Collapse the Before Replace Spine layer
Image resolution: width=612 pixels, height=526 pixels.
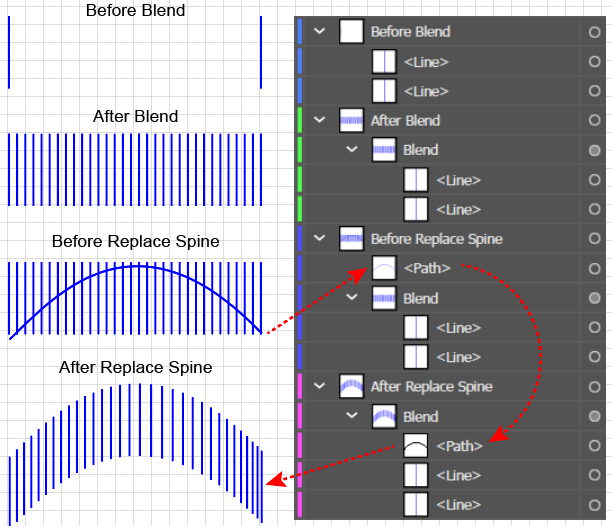pos(320,239)
